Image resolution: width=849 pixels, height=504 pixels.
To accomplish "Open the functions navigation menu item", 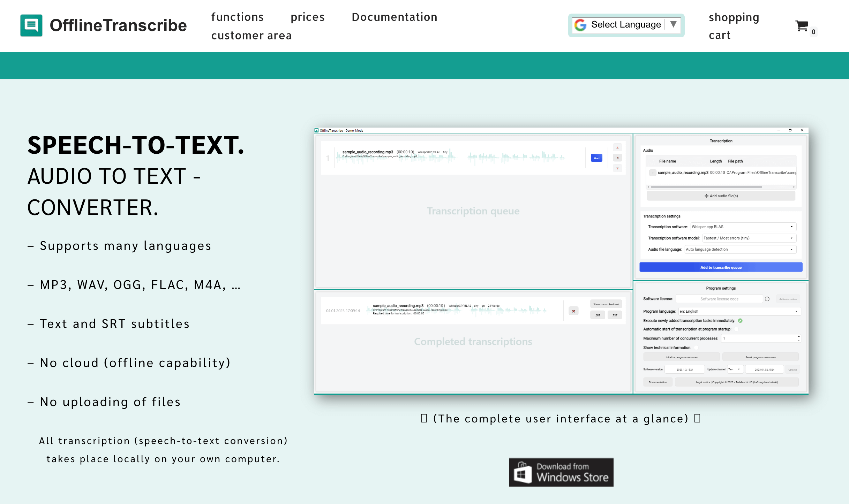I will pyautogui.click(x=238, y=17).
